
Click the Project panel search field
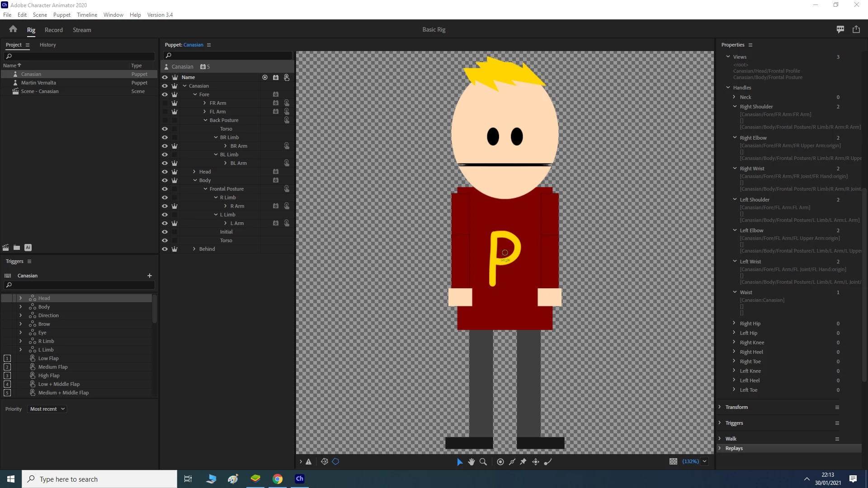(x=79, y=56)
